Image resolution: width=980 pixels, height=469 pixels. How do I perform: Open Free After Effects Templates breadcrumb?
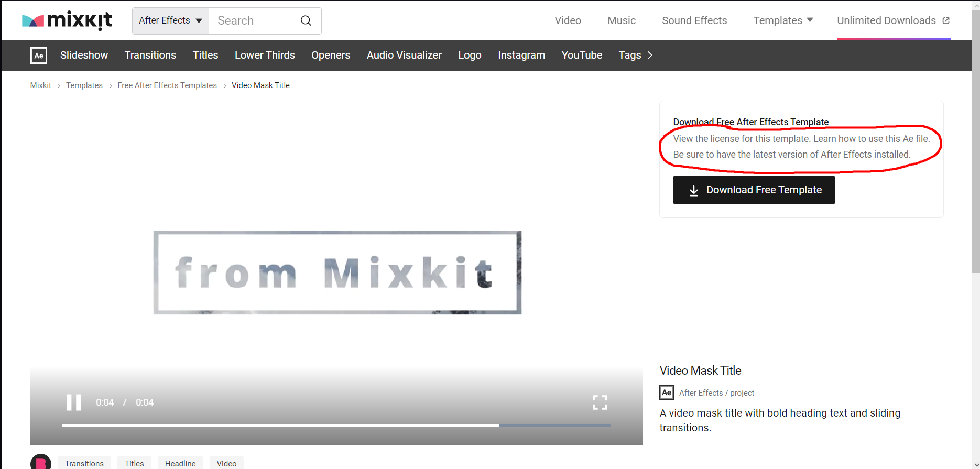[x=167, y=85]
